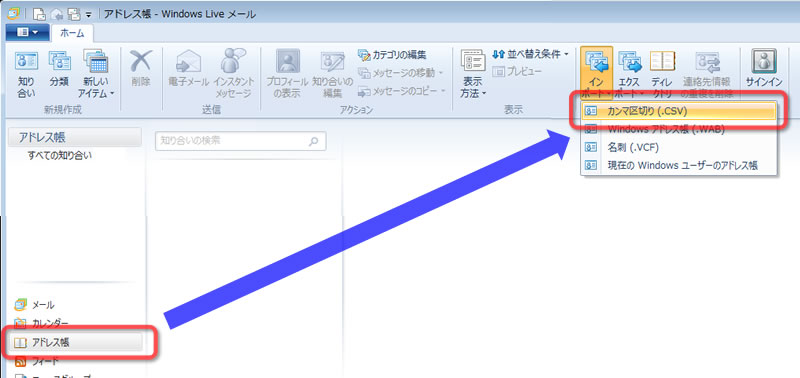This screenshot has height=378, width=800.
Task: Select すべての知り合い in sidebar
Action: (60, 156)
